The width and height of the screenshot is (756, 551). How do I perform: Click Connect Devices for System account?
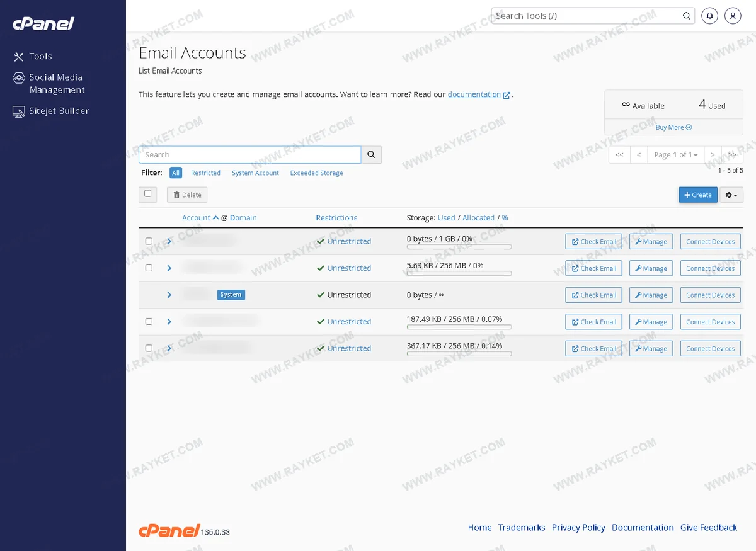[711, 295]
